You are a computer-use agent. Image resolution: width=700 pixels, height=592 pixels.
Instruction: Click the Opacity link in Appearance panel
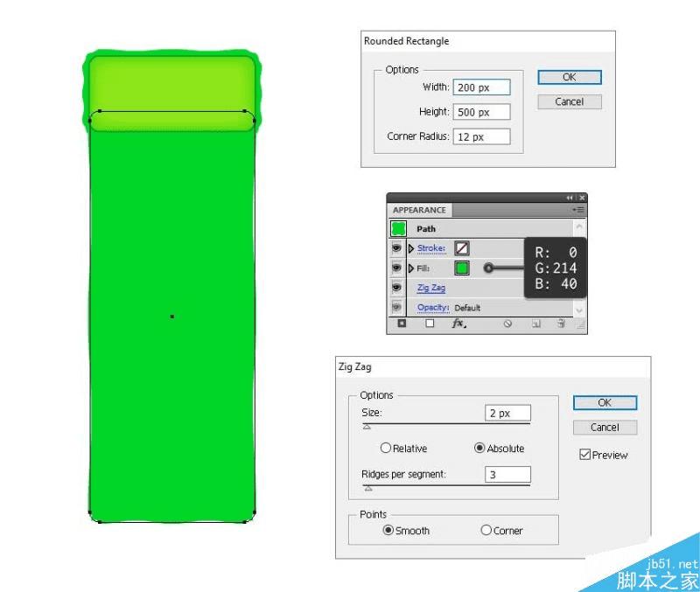click(x=433, y=308)
